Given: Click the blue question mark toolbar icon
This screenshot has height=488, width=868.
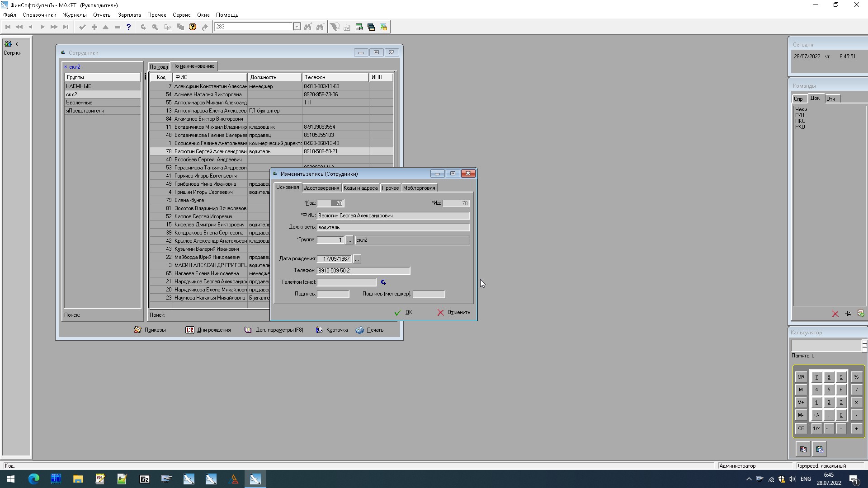Looking at the screenshot, I should [x=129, y=27].
